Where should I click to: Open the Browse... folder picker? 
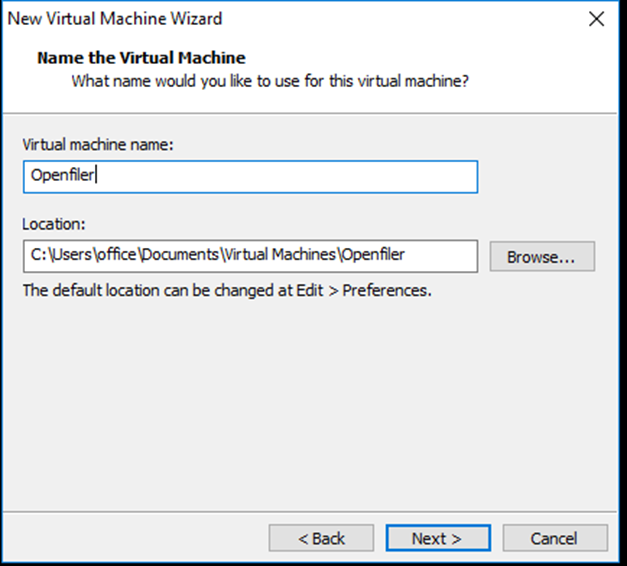point(542,256)
